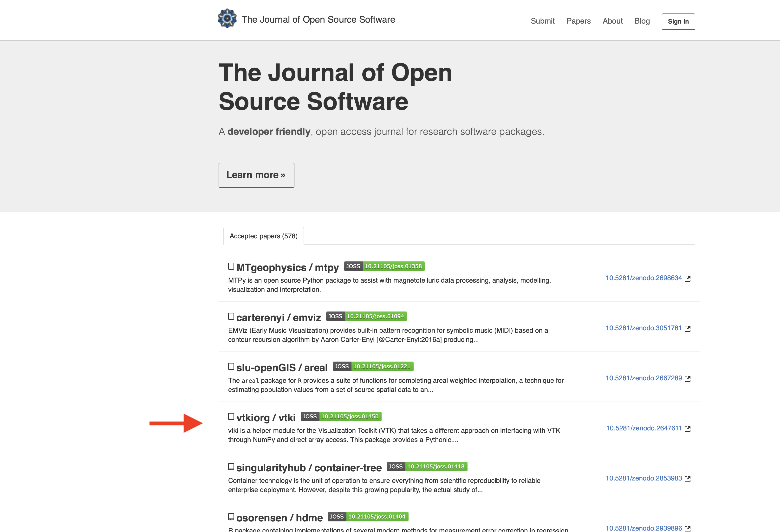Click the JOSS badge 10.21105/joss.01358

click(x=384, y=266)
